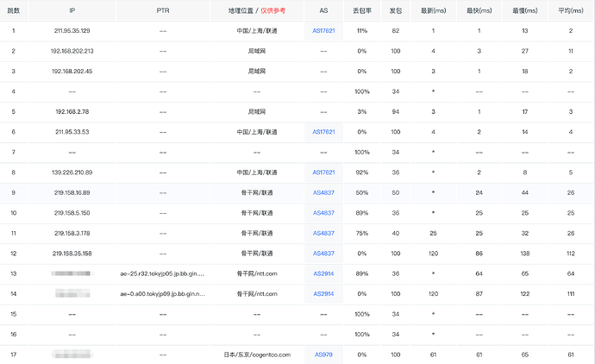Click 骨干网/ntt.com location in hop 14
The width and height of the screenshot is (595, 364).
[257, 294]
